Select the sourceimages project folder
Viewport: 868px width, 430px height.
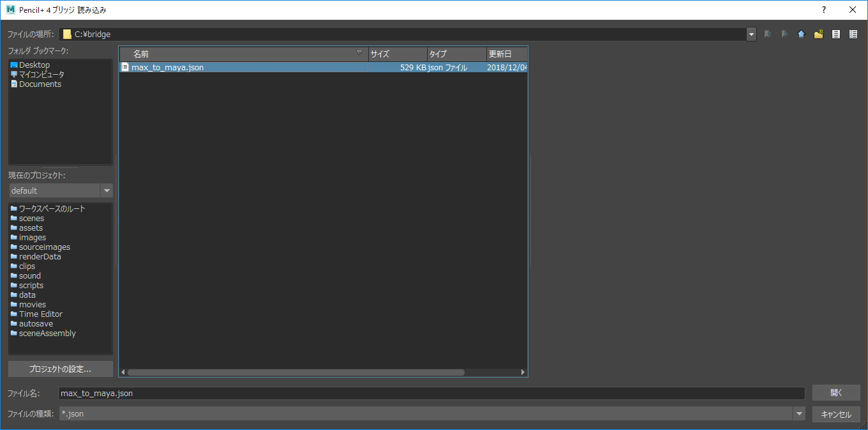tap(44, 247)
